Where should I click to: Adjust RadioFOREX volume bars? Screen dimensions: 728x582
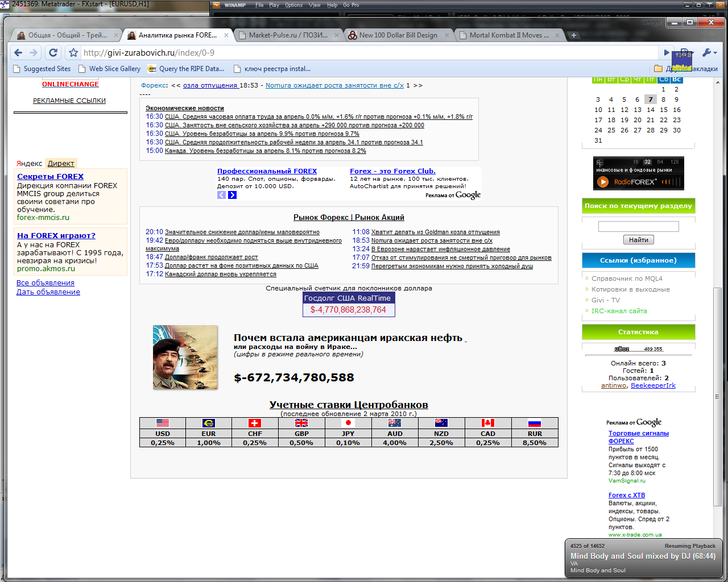click(x=671, y=182)
